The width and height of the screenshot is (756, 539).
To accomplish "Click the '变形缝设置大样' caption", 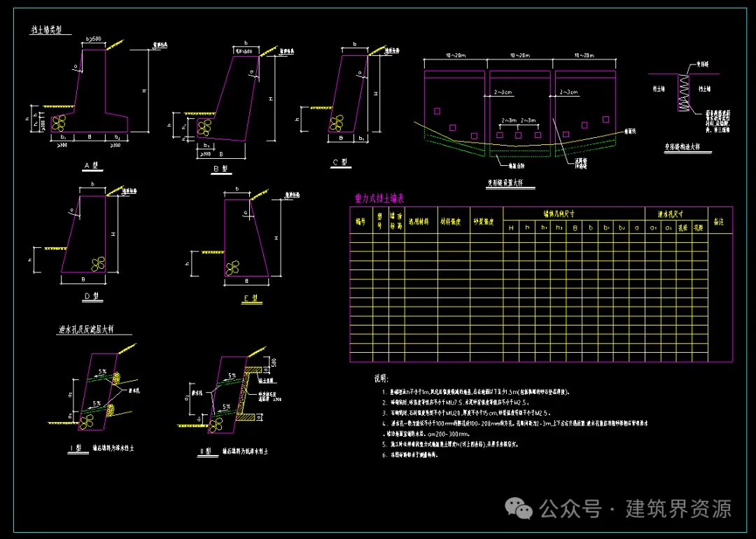I will click(x=504, y=183).
